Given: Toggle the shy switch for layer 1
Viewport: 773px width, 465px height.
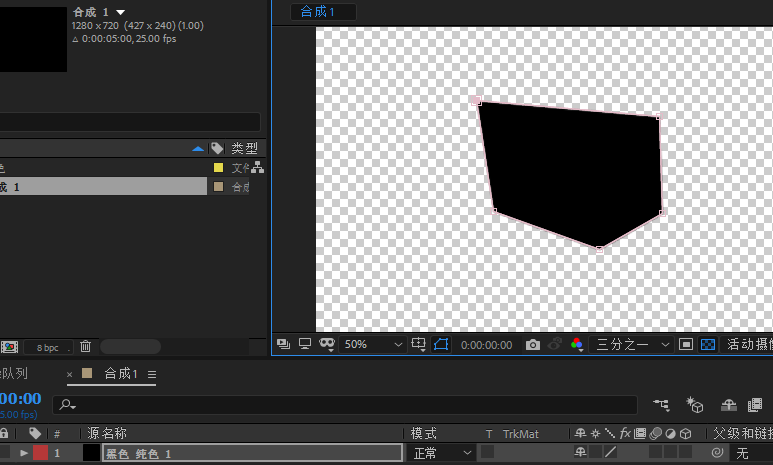Looking at the screenshot, I should click(x=581, y=452).
